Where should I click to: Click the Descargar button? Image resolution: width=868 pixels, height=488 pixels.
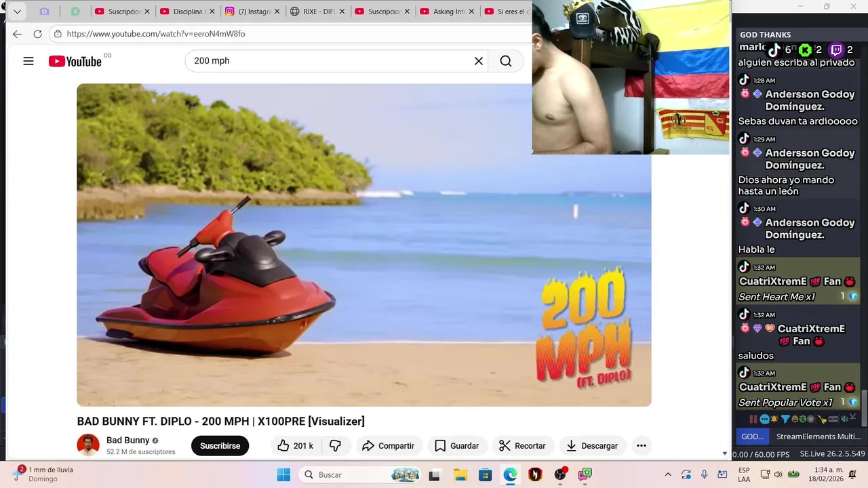click(593, 445)
